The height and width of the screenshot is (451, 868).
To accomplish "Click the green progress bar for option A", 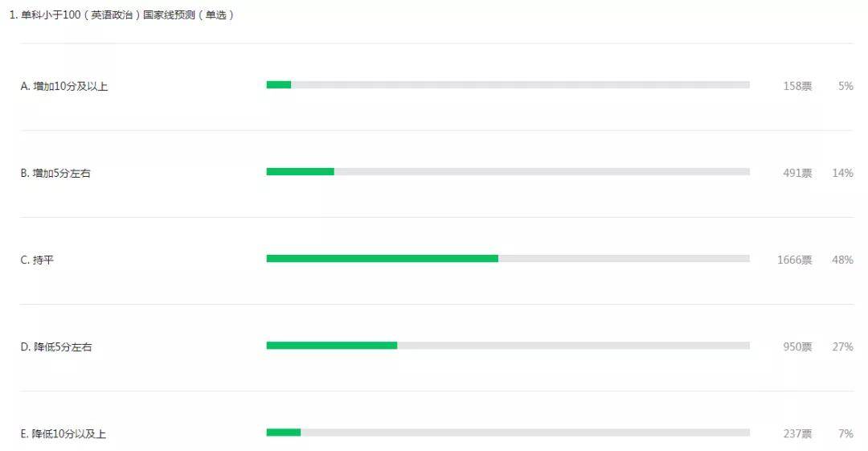I will pos(279,84).
